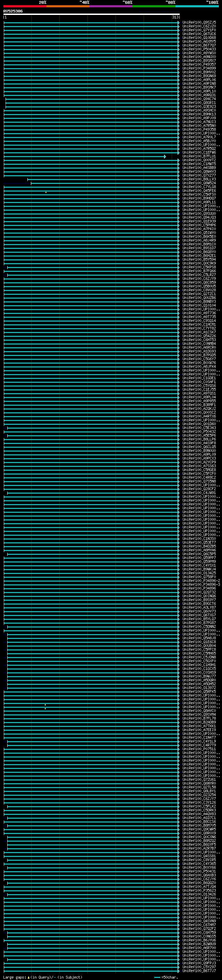Select the UniRef100_B3RMF1 subject
This screenshot has height=980, width=222.
pos(199,405)
